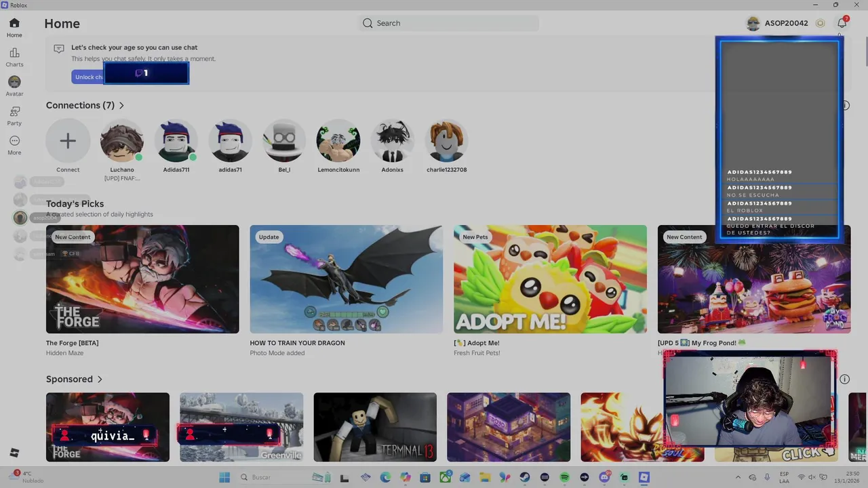Open the notifications bell
This screenshot has height=488, width=868.
click(x=842, y=23)
